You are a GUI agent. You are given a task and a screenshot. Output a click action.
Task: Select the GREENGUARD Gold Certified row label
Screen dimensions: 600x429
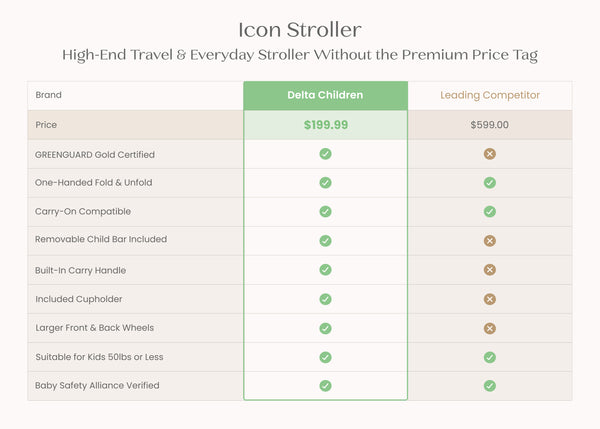(x=95, y=155)
